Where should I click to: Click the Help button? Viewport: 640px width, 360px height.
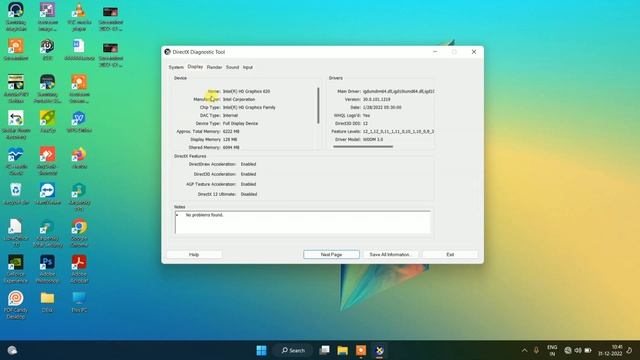194,254
